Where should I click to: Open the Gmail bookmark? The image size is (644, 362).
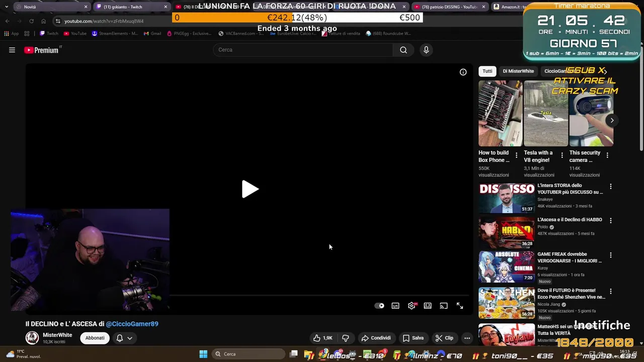point(152,33)
